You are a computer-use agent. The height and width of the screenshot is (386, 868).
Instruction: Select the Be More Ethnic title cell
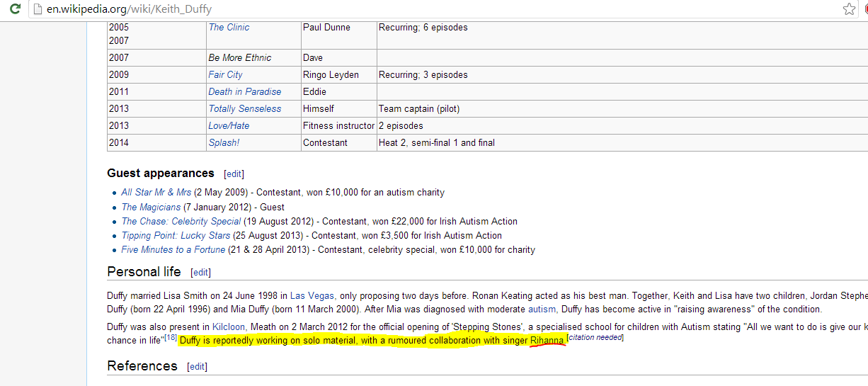[x=253, y=58]
